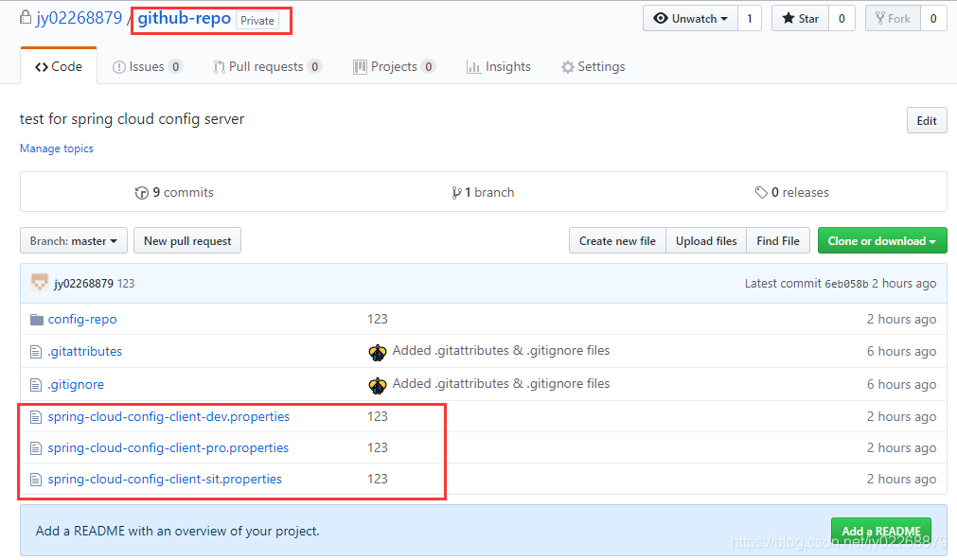Click Create new file button

coord(618,241)
